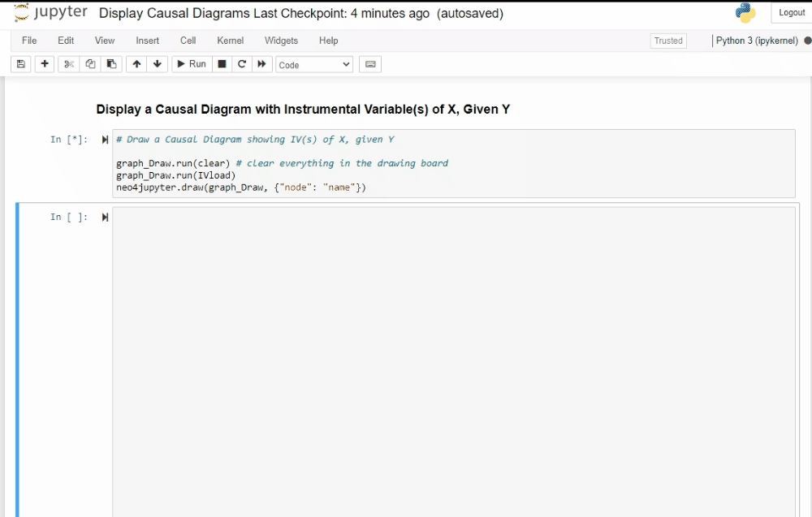Image resolution: width=812 pixels, height=517 pixels.
Task: Open the command palette keyboard icon
Action: (370, 64)
